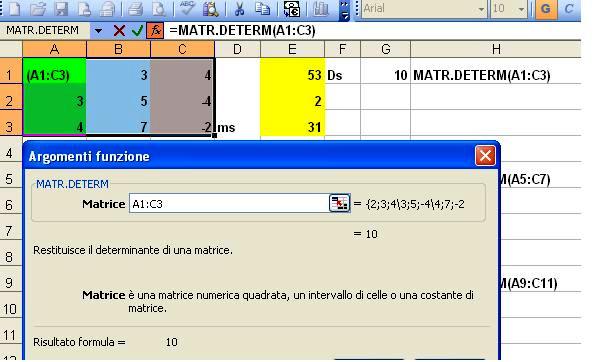Screen dimensions: 595x362
Task: Open the font size 10 dropdown
Action: tap(521, 9)
